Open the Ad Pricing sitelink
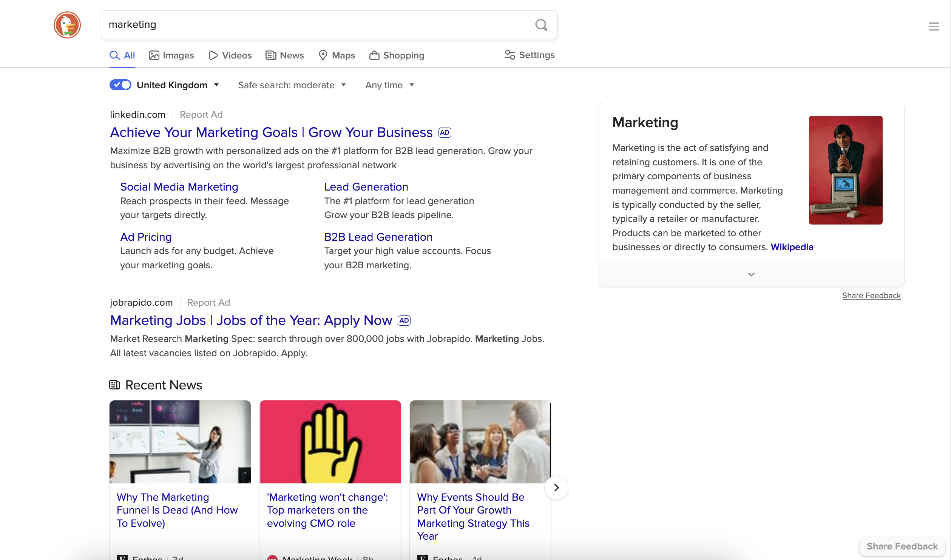 (146, 237)
